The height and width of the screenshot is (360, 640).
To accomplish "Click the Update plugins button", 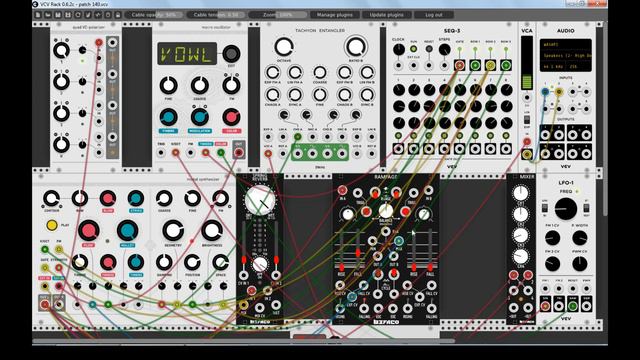I will tap(386, 15).
